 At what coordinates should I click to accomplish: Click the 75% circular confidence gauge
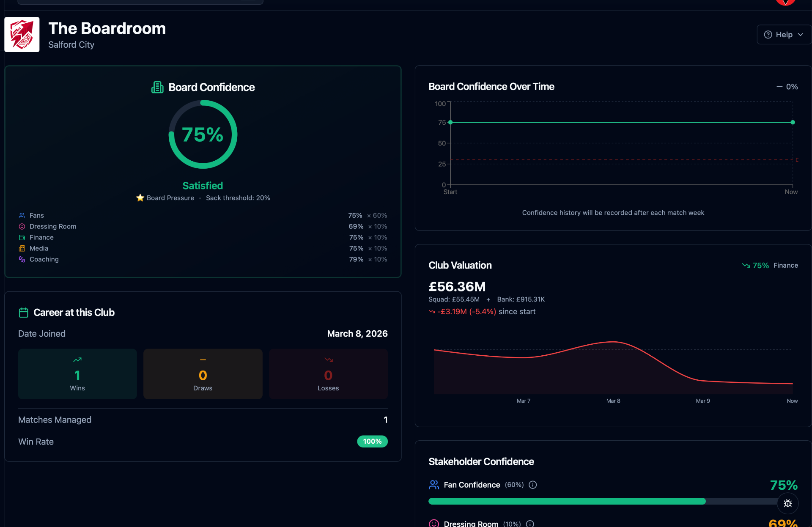pos(203,134)
